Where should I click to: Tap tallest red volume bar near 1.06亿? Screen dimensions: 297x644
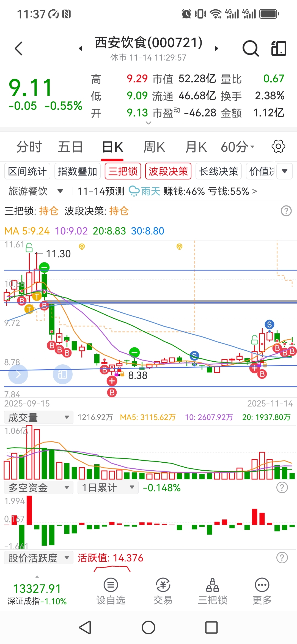(x=29, y=452)
